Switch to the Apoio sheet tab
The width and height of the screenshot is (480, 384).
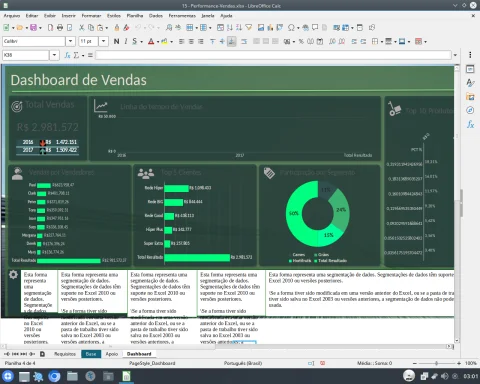(x=112, y=354)
